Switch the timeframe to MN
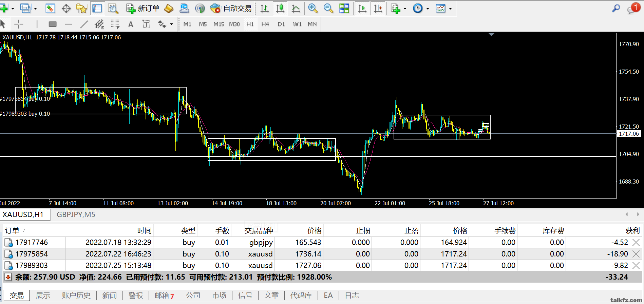The width and height of the screenshot is (644, 304). [x=312, y=24]
